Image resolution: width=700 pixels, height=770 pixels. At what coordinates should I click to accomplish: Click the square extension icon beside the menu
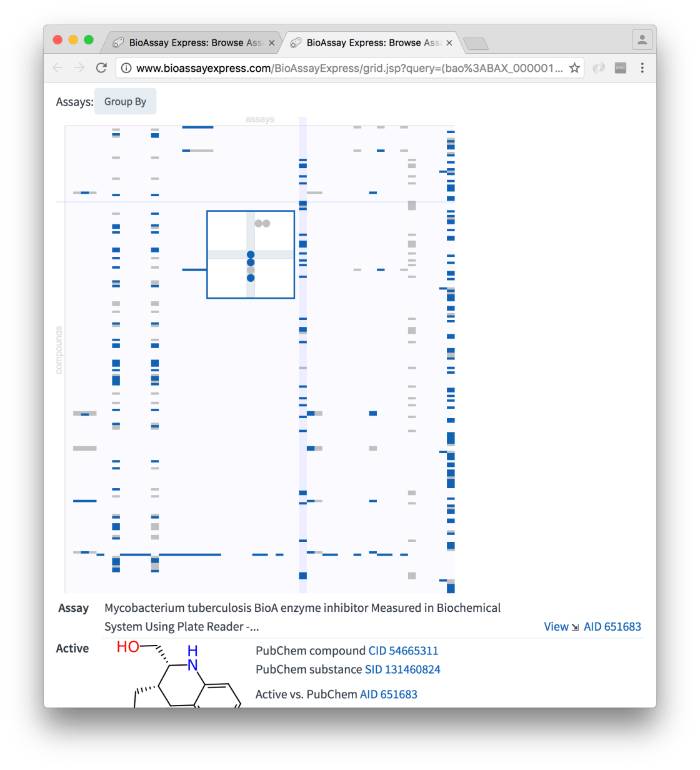(x=621, y=68)
